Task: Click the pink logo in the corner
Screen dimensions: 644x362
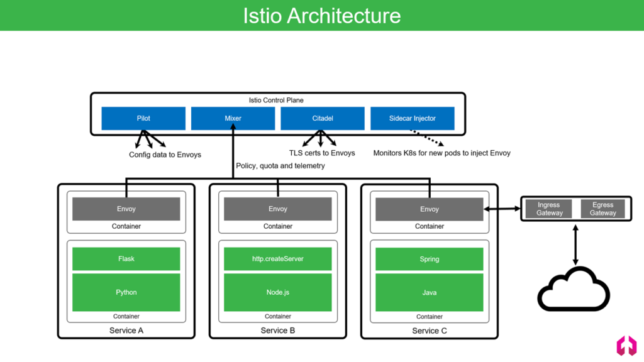Action: pos(626,345)
